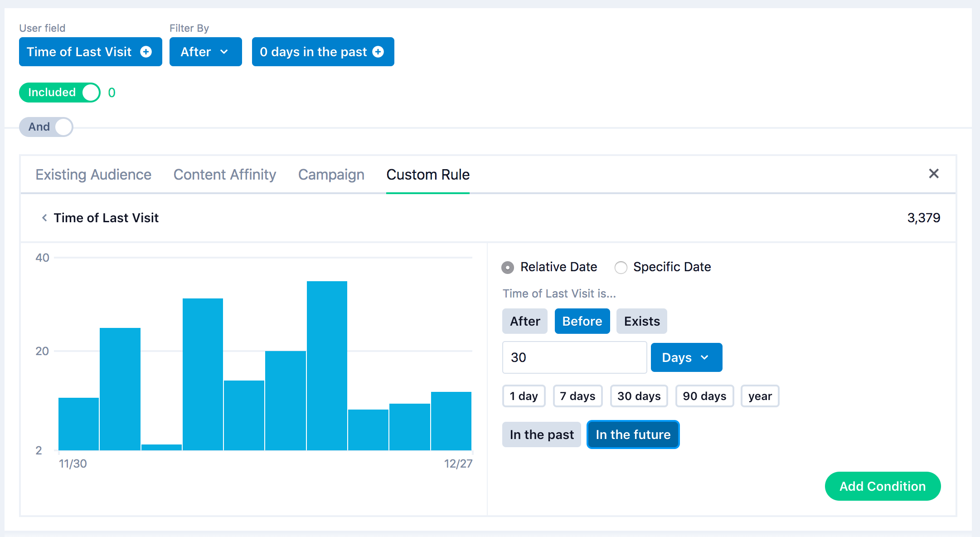This screenshot has width=980, height=537.
Task: Switch to the Campaign tab
Action: coord(331,175)
